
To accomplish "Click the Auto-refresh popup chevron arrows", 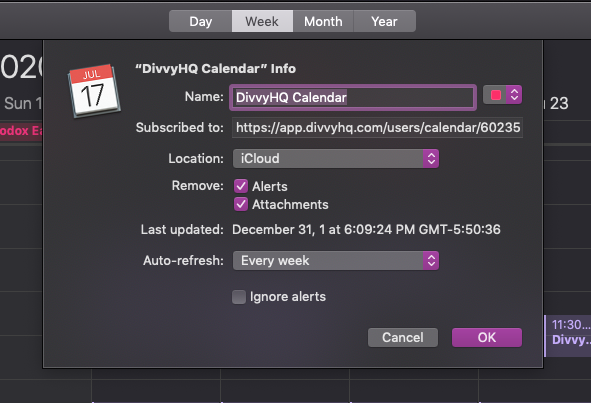I will pyautogui.click(x=431, y=260).
